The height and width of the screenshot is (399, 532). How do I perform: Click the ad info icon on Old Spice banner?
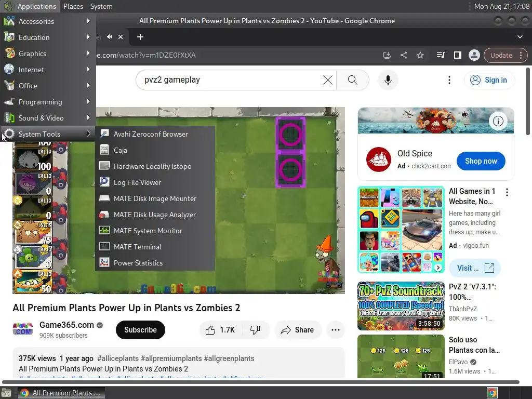(498, 121)
